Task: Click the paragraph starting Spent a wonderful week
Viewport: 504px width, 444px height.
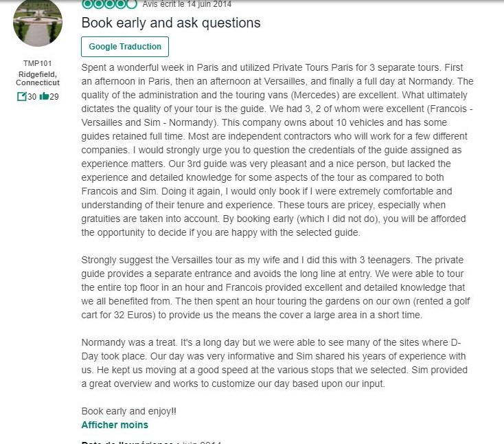Action: 277,150
